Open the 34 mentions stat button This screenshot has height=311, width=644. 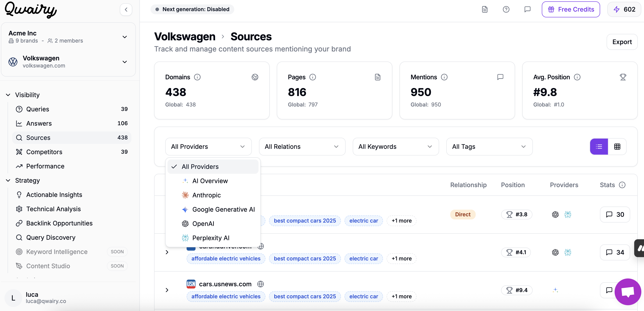(x=615, y=252)
